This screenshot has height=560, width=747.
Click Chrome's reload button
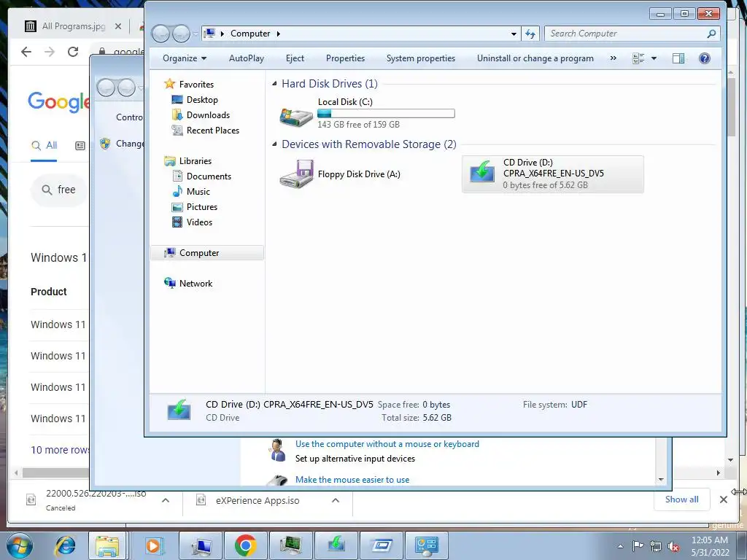[x=73, y=52]
